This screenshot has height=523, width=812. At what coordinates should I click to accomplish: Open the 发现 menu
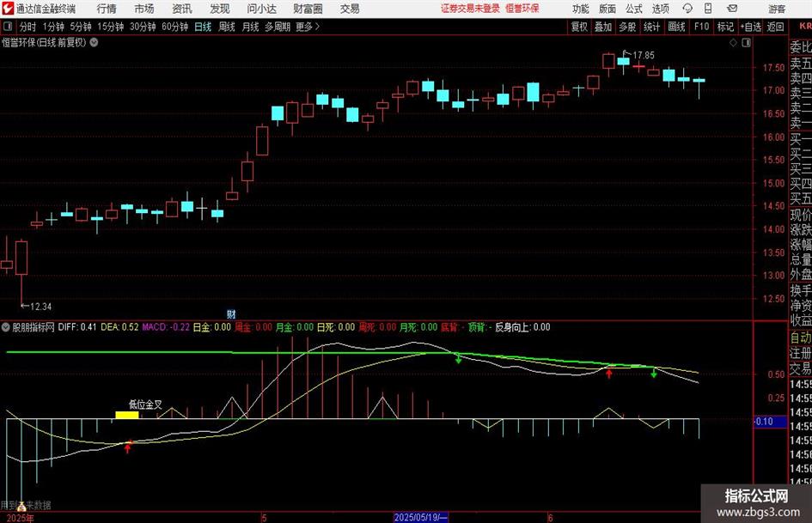(x=220, y=9)
